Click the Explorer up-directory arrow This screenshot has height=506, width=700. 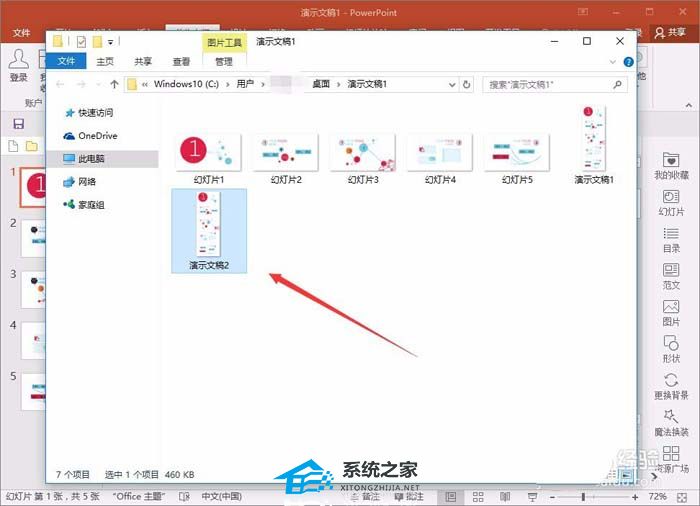115,85
